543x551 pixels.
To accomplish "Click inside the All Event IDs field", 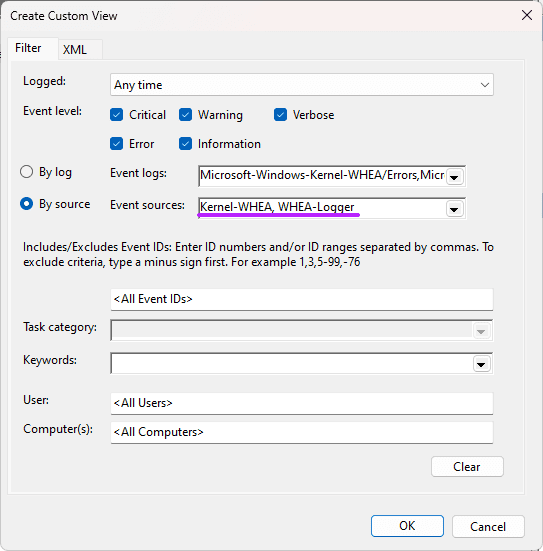I will 302,299.
